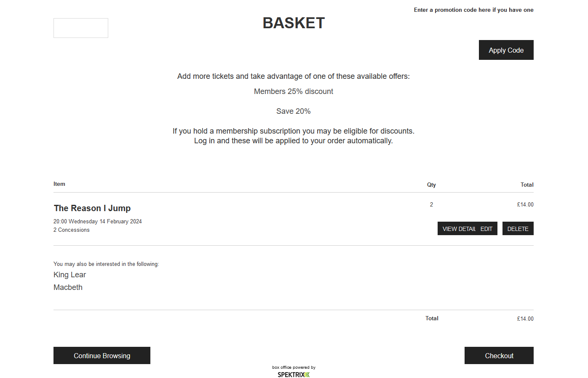Open the King Lear suggestion
Viewport: 588px width, 378px height.
[x=69, y=275]
